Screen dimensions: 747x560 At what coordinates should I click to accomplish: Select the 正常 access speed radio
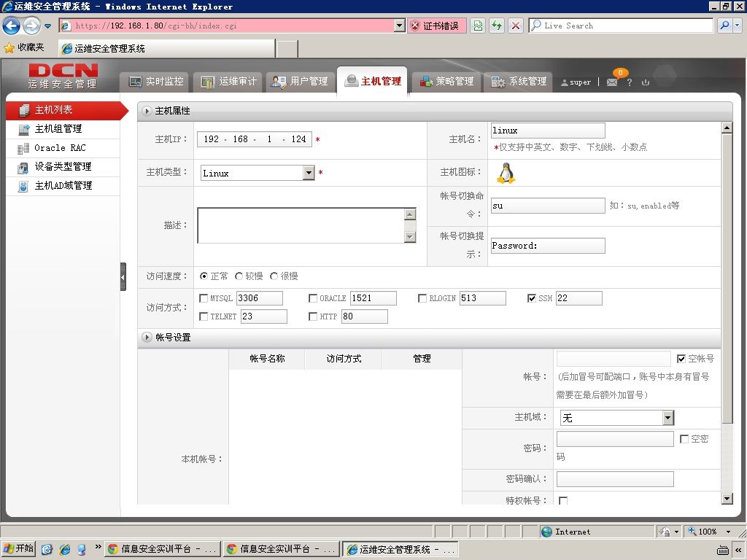coord(204,276)
